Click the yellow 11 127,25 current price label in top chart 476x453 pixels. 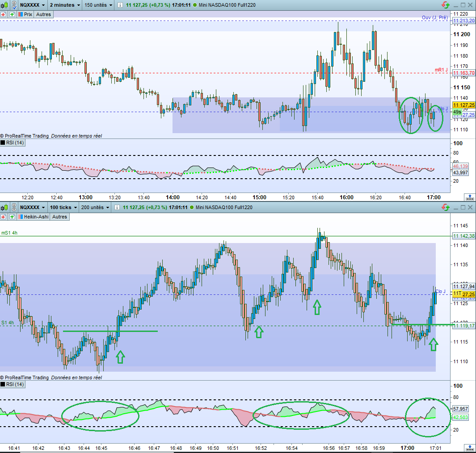(x=463, y=105)
